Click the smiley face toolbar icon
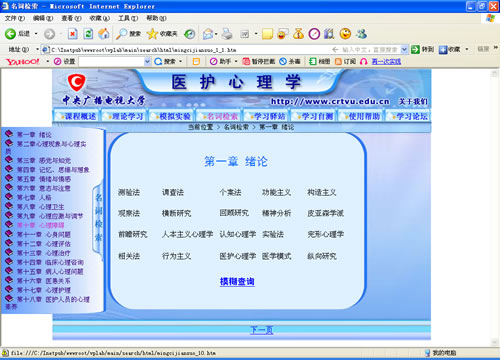Image resolution: width=500 pixels, height=360 pixels. tap(345, 34)
